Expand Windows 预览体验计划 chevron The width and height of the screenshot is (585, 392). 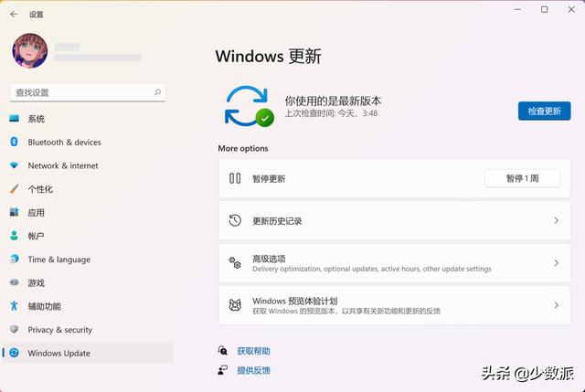click(x=556, y=305)
